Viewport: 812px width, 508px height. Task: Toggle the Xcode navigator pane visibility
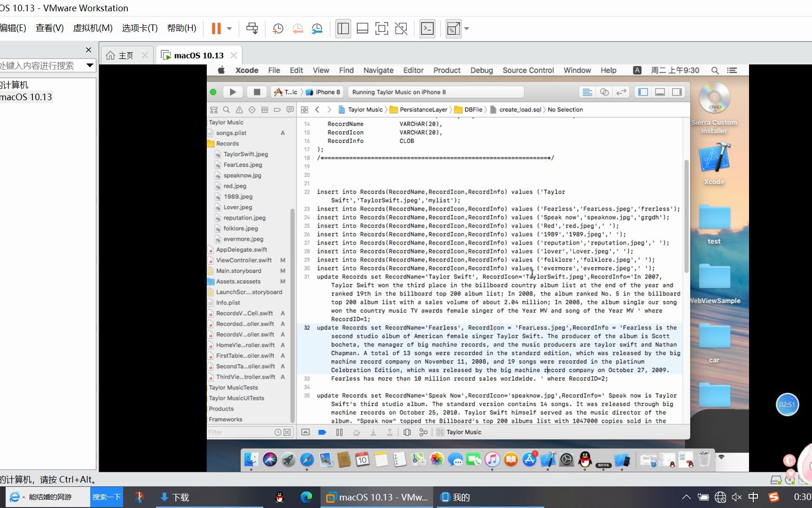643,92
